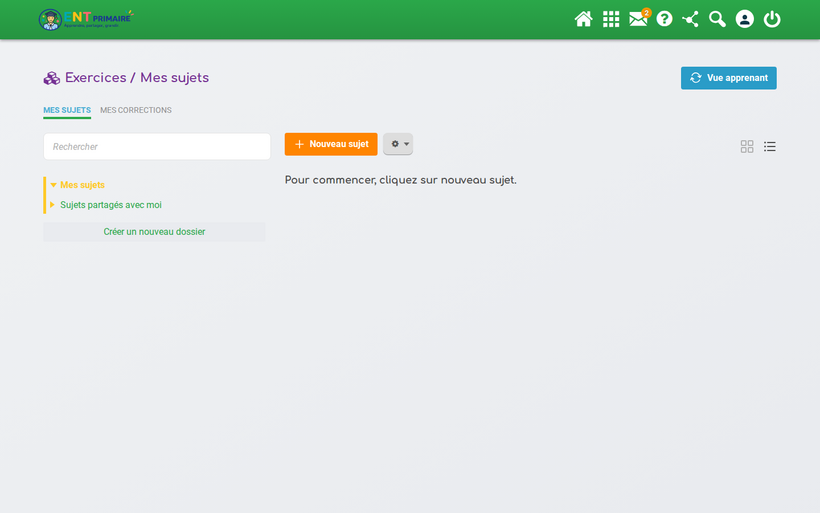The image size is (820, 513).
Task: Log out using the power icon
Action: click(772, 19)
